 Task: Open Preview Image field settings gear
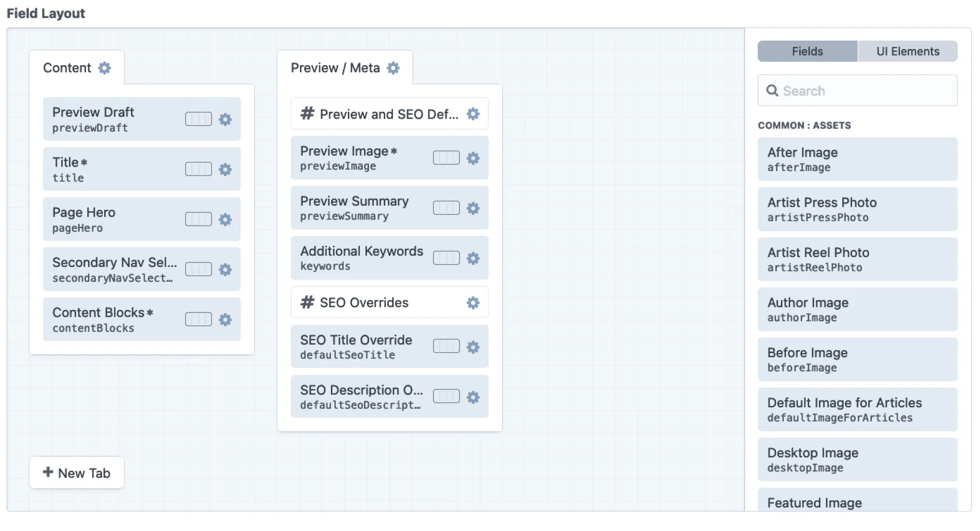point(473,158)
